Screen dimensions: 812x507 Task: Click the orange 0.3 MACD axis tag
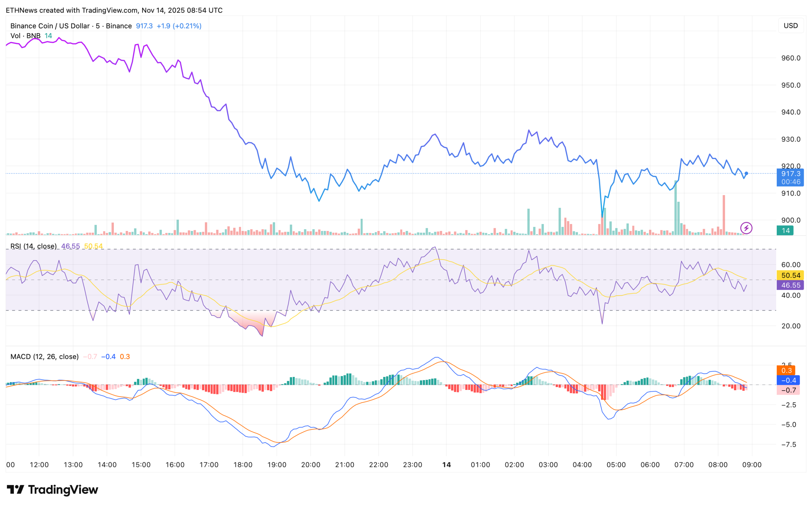pyautogui.click(x=786, y=371)
